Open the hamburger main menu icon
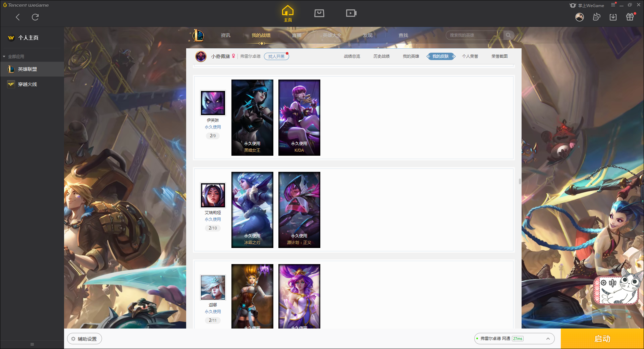The height and width of the screenshot is (349, 644). (613, 5)
